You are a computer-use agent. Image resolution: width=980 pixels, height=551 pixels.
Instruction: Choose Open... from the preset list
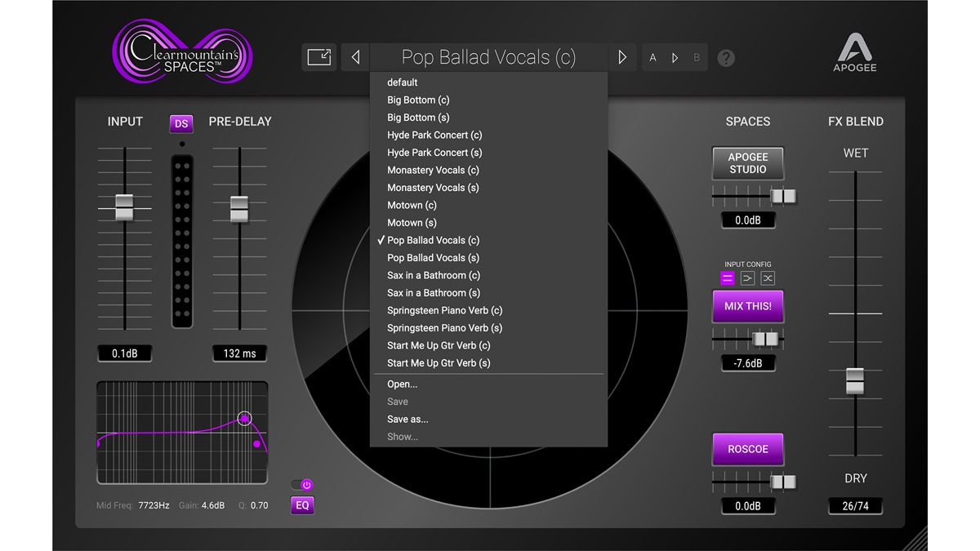coord(402,384)
